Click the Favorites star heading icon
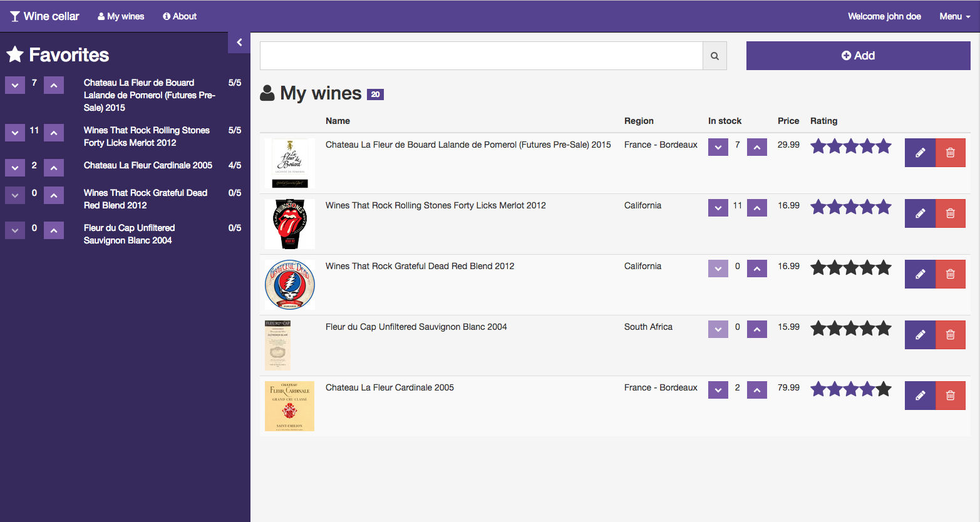This screenshot has height=522, width=980. click(15, 54)
